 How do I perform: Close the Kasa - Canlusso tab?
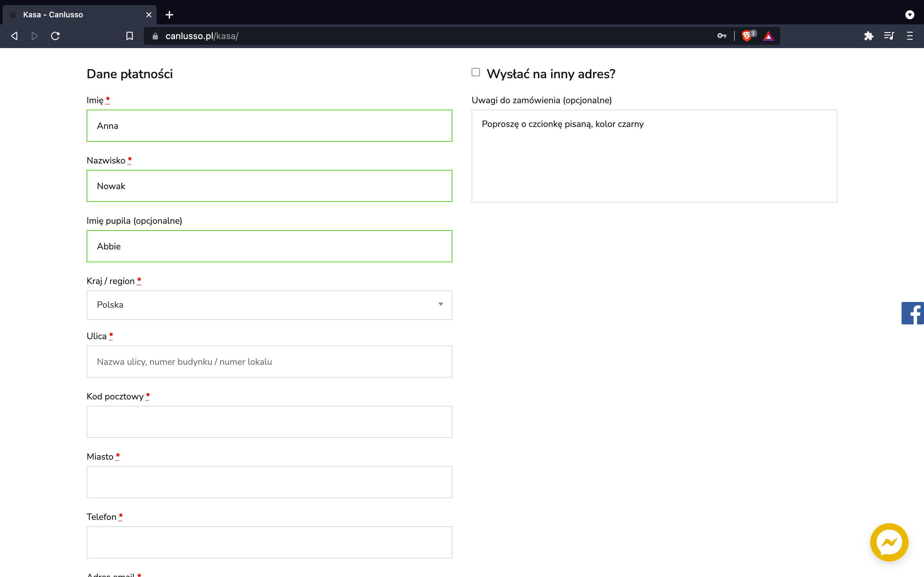pos(149,14)
